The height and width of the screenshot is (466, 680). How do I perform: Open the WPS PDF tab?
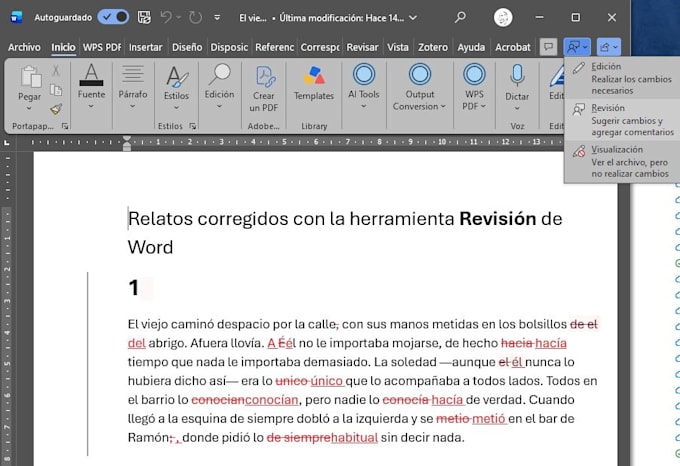pyautogui.click(x=101, y=47)
